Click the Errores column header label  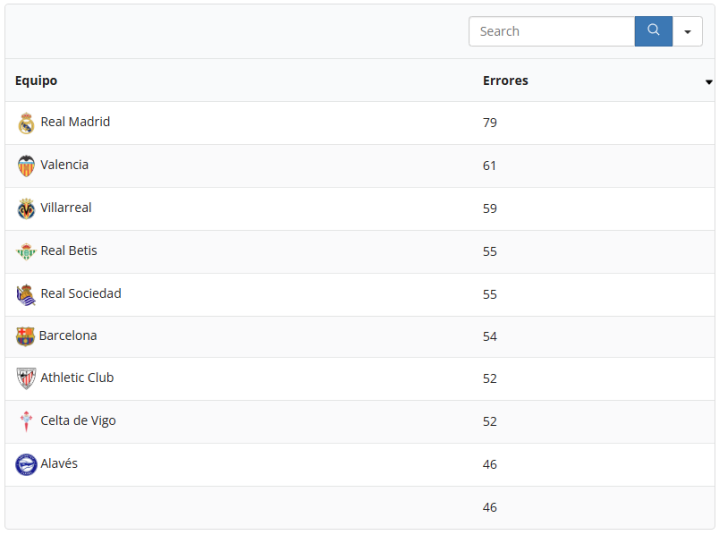pos(505,81)
